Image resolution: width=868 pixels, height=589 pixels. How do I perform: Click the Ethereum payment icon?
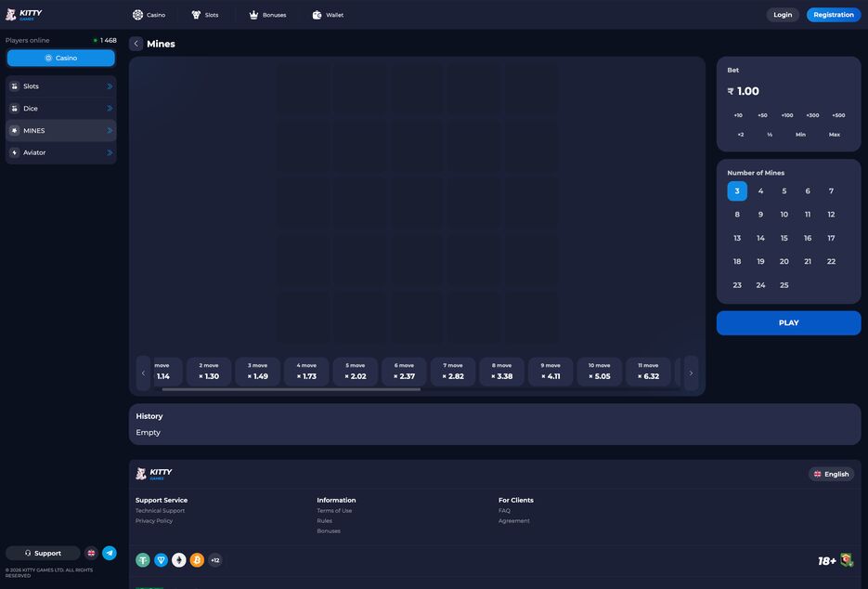point(179,560)
